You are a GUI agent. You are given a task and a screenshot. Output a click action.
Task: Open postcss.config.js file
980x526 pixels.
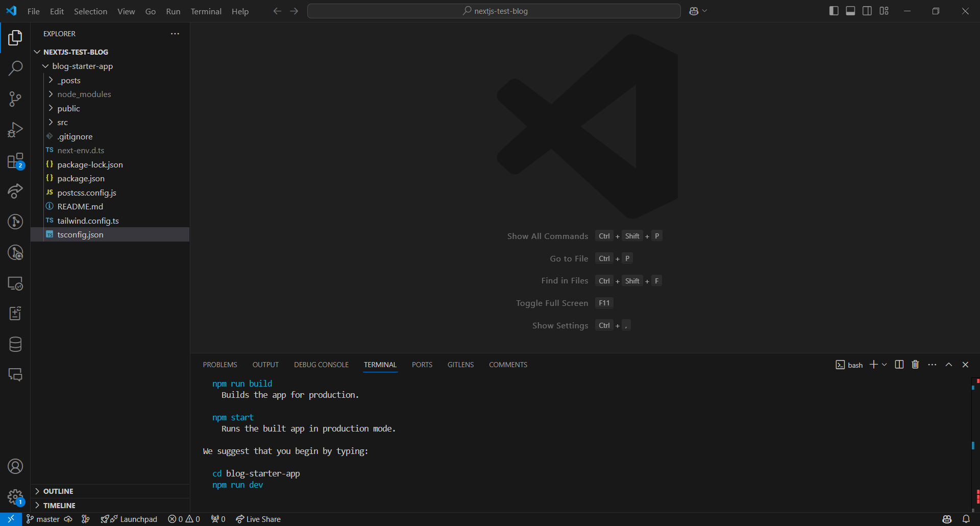pyautogui.click(x=110, y=193)
